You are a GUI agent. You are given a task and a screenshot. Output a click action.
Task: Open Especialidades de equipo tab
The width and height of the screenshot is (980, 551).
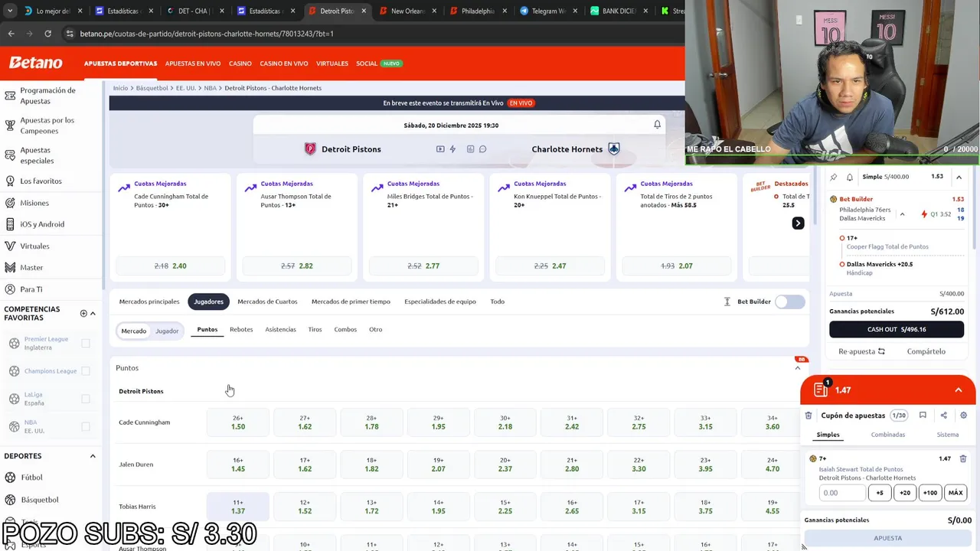click(x=440, y=302)
